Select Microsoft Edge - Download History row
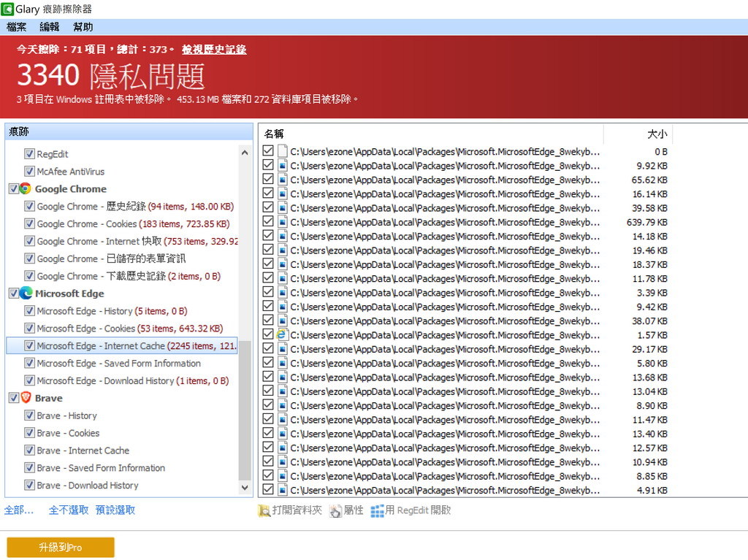 133,380
